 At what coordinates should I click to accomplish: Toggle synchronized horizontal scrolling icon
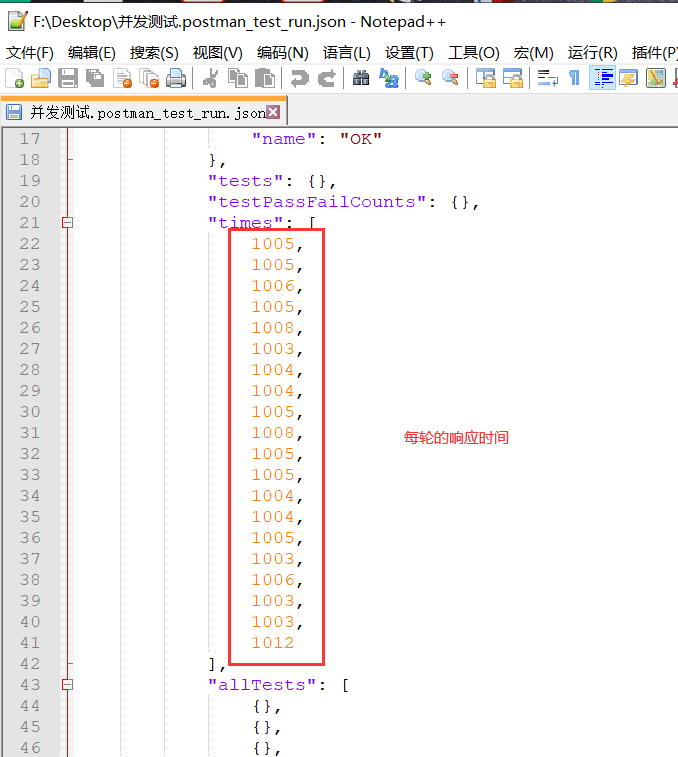(x=512, y=78)
